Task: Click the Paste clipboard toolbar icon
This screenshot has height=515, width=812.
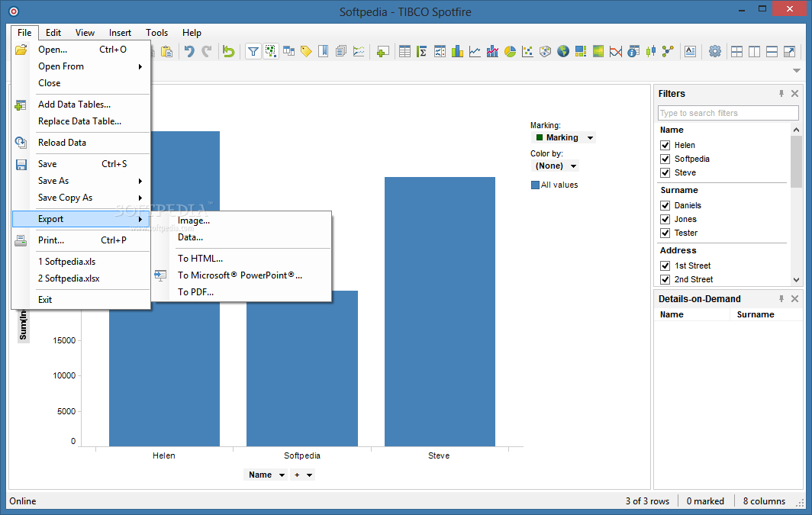Action: click(166, 51)
